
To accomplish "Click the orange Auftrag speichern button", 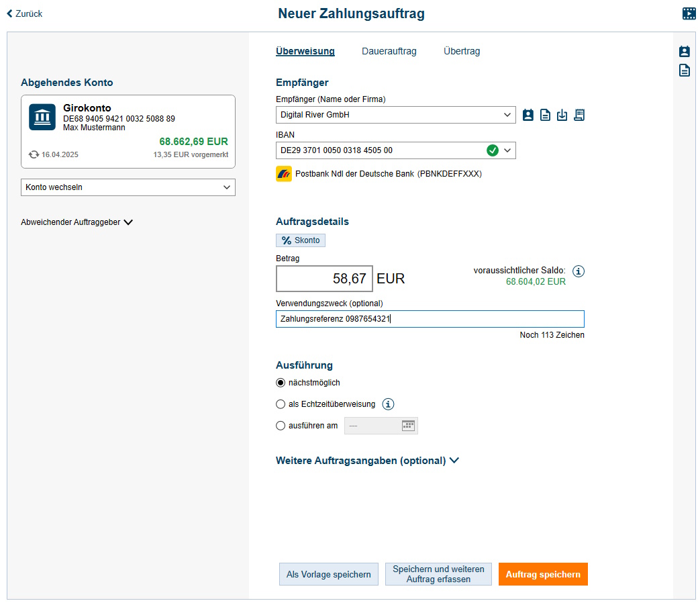I will coord(543,574).
